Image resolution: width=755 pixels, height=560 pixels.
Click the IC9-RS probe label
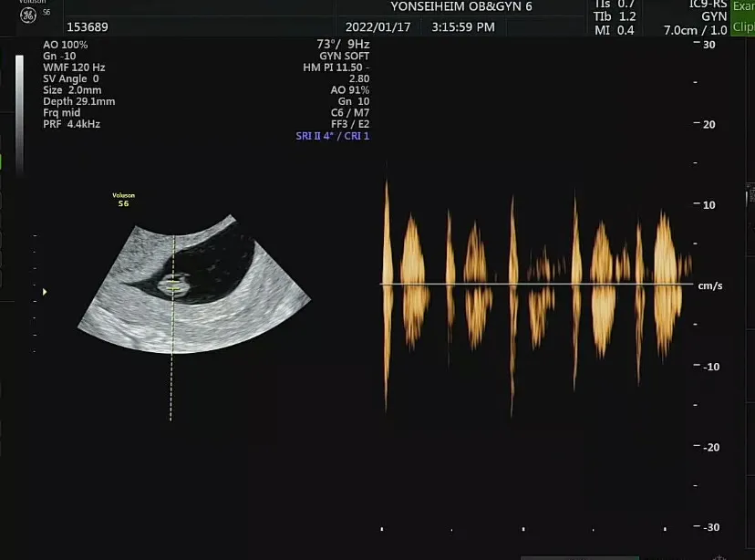(708, 5)
